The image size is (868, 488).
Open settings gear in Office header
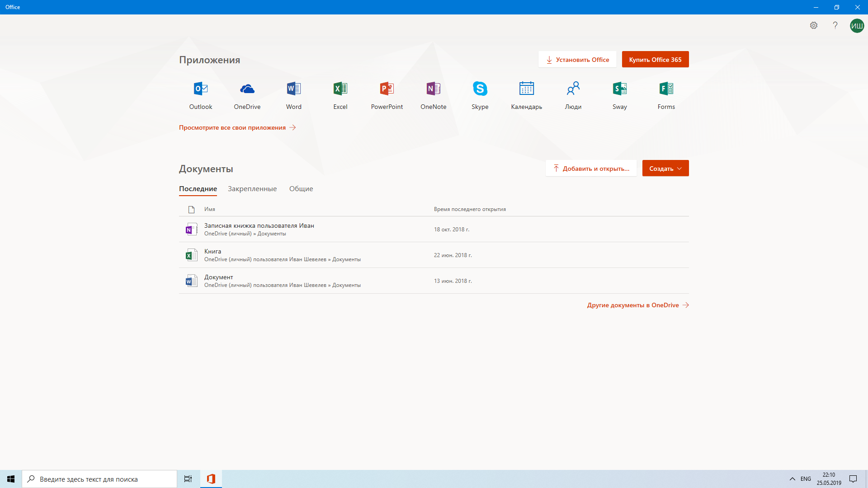[x=814, y=25]
